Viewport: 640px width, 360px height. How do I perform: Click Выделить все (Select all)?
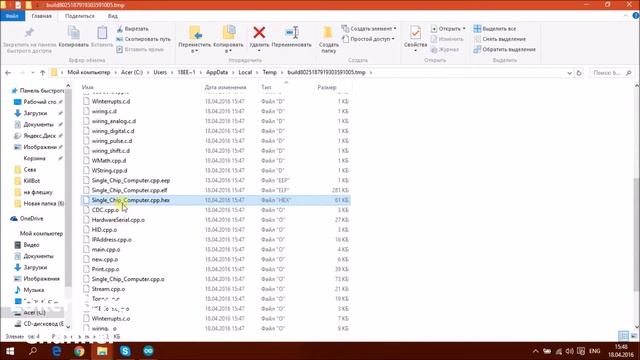[x=495, y=29]
